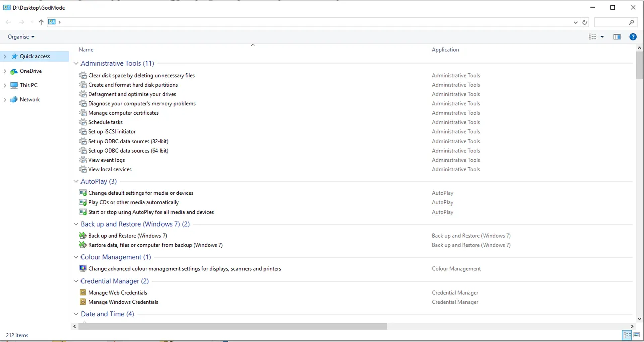This screenshot has width=644, height=342.
Task: Collapse the Colour Management (1) group
Action: coord(76,257)
